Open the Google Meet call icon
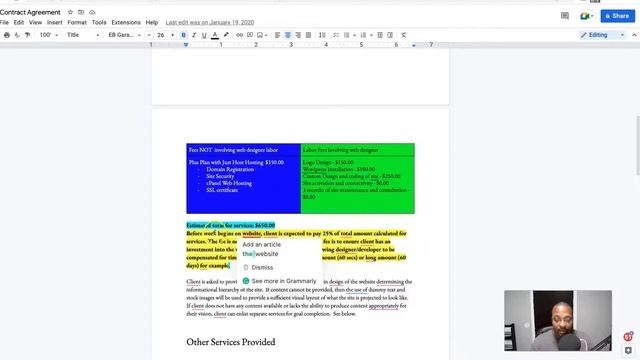The width and height of the screenshot is (640, 360). [x=587, y=16]
